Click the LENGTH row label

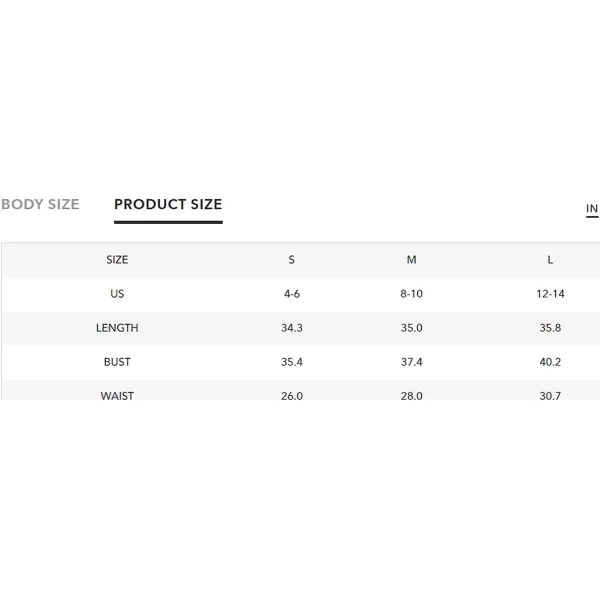click(117, 328)
